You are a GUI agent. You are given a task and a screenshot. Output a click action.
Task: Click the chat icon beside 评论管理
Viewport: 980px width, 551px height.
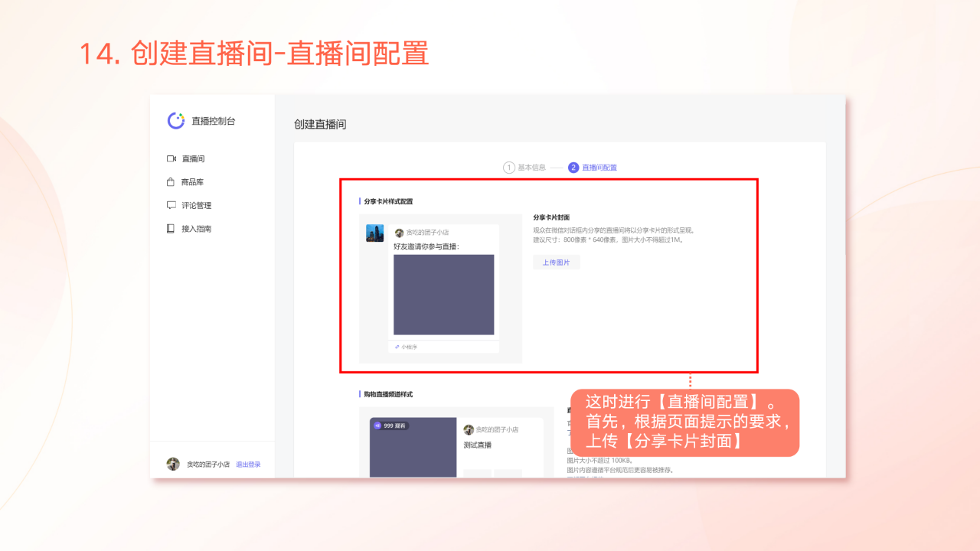tap(171, 205)
